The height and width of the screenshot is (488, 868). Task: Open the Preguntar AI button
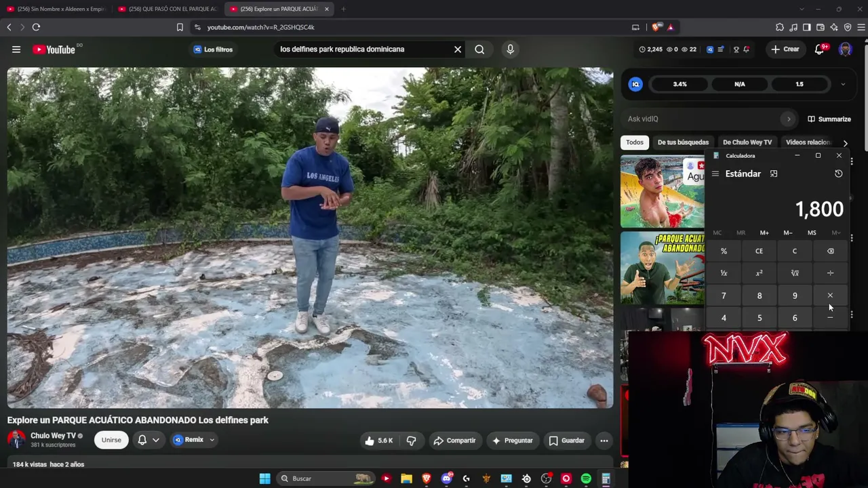pos(512,441)
